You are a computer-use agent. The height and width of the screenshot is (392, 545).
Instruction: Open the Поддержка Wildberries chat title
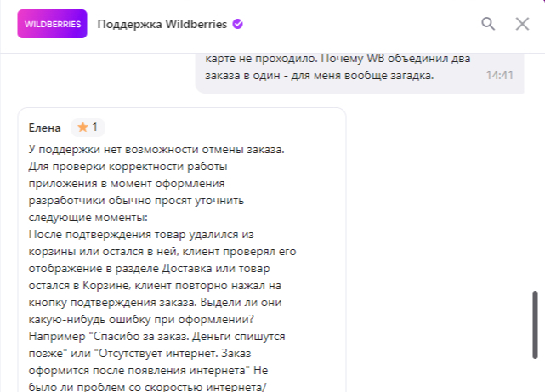[162, 24]
